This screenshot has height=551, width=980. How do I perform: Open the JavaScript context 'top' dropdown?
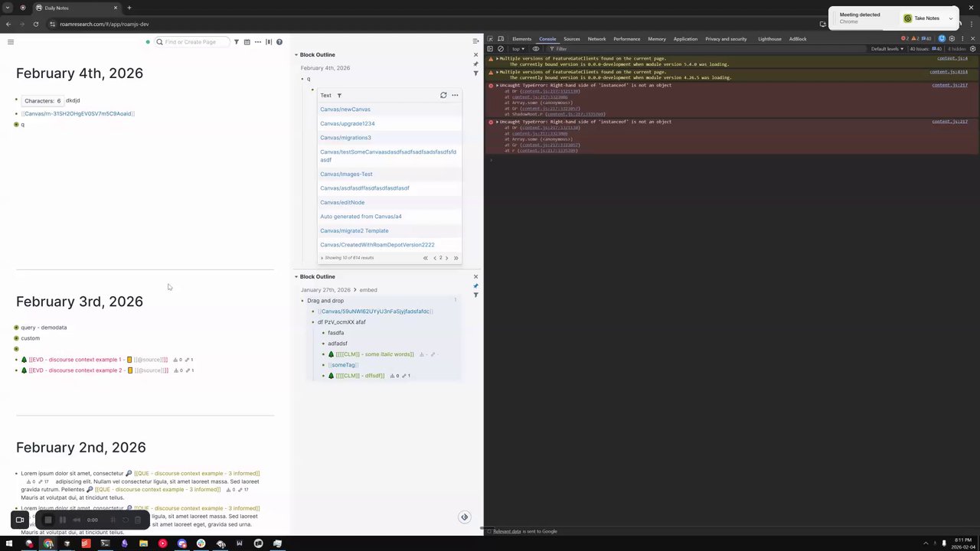coord(518,49)
